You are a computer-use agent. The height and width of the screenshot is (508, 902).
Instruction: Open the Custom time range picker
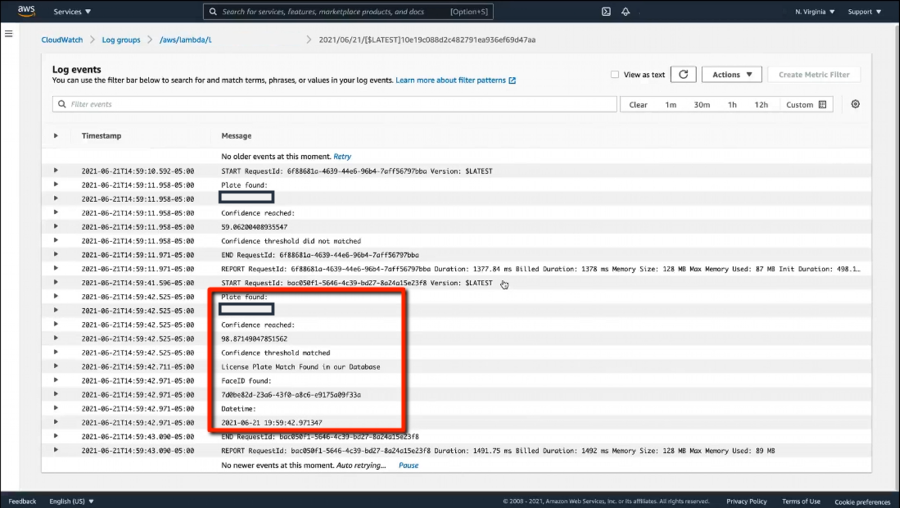[806, 105]
